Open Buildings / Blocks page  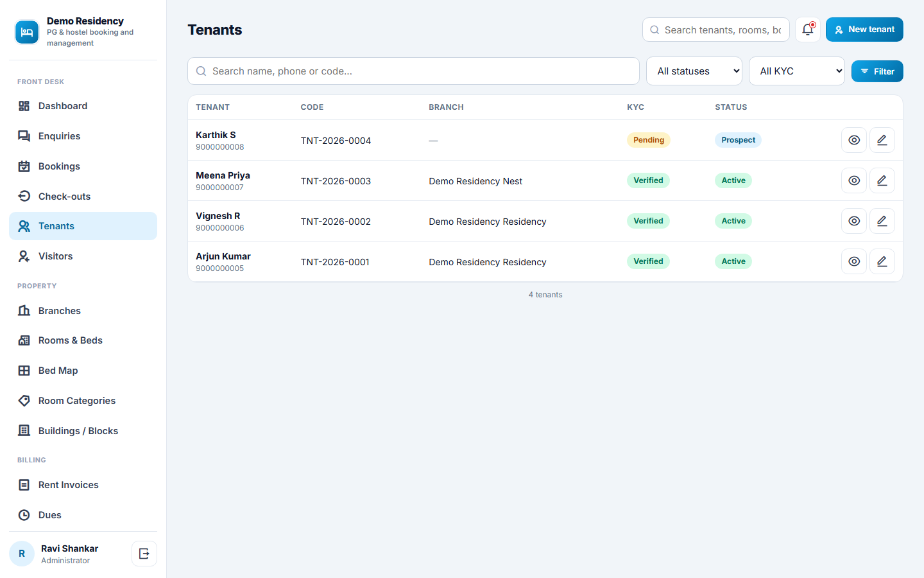click(x=83, y=431)
